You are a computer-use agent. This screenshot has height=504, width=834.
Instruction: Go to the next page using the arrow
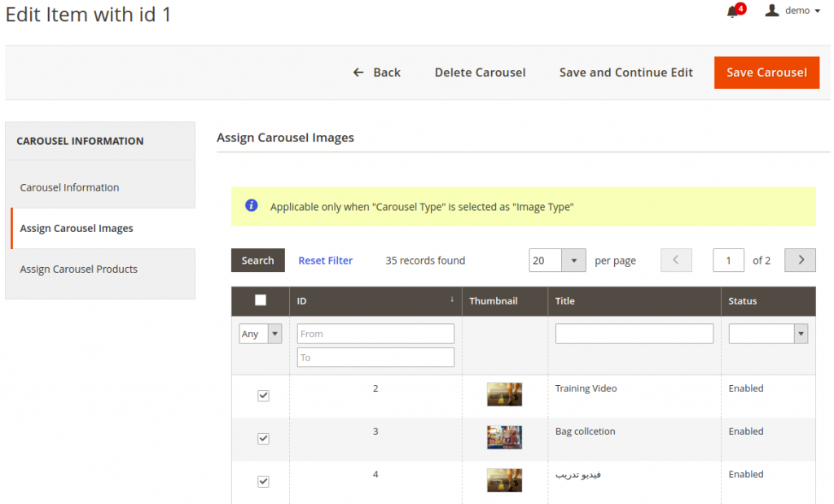click(x=800, y=260)
